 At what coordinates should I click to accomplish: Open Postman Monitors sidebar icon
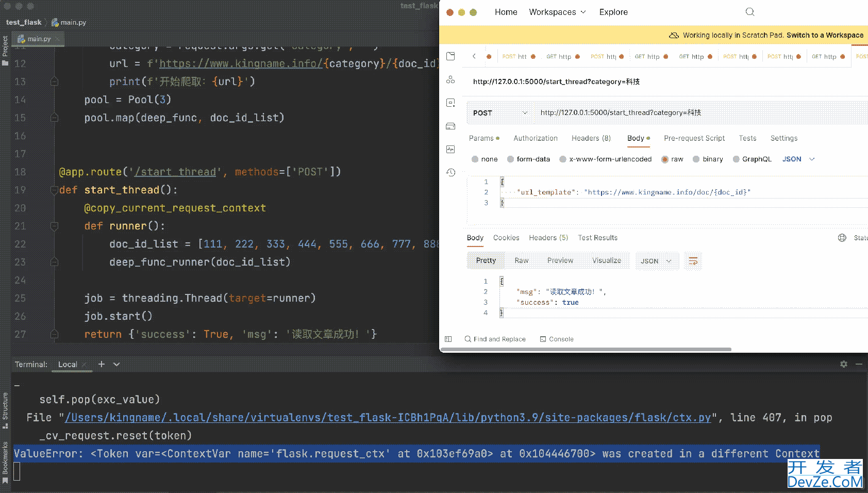point(450,149)
